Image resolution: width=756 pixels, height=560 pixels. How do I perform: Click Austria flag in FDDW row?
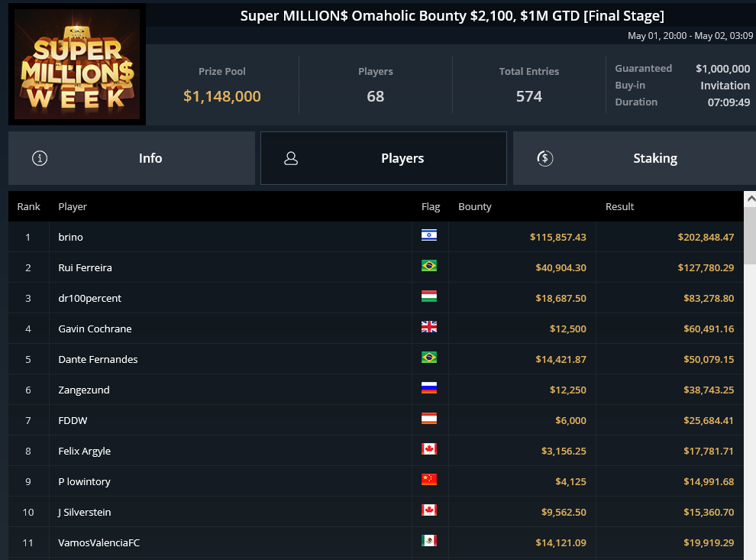coord(429,419)
